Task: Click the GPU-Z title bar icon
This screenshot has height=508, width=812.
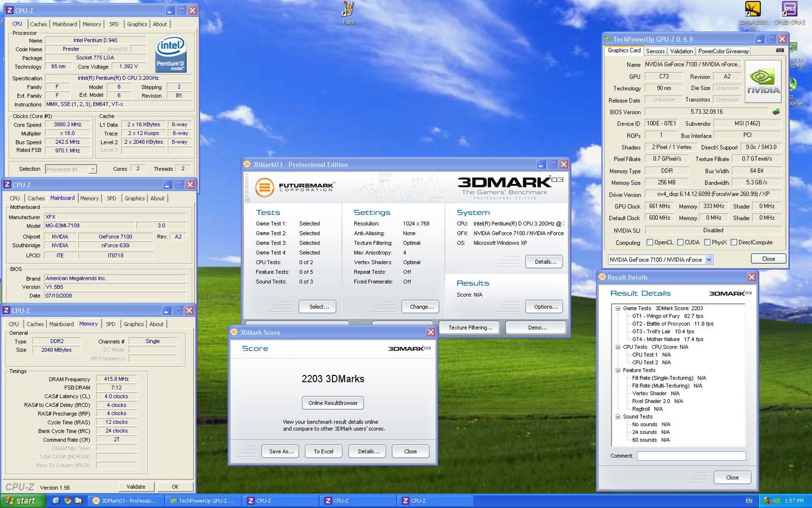Action: click(607, 39)
